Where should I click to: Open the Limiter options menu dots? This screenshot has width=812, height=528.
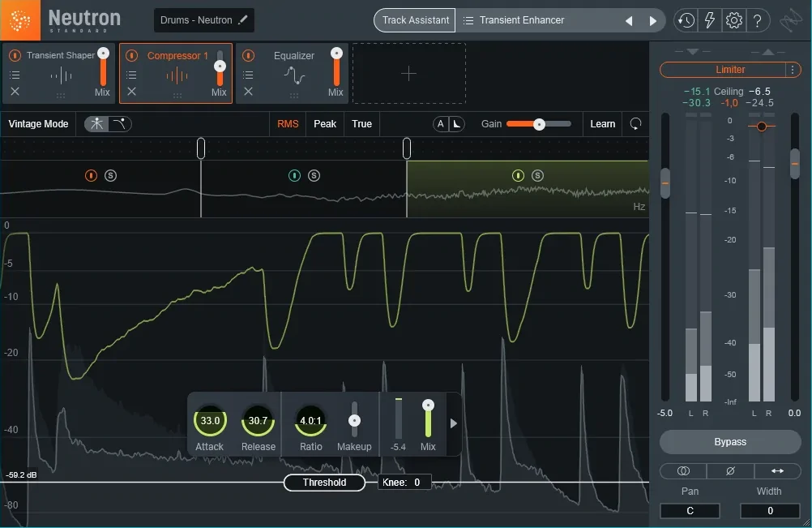pyautogui.click(x=793, y=70)
